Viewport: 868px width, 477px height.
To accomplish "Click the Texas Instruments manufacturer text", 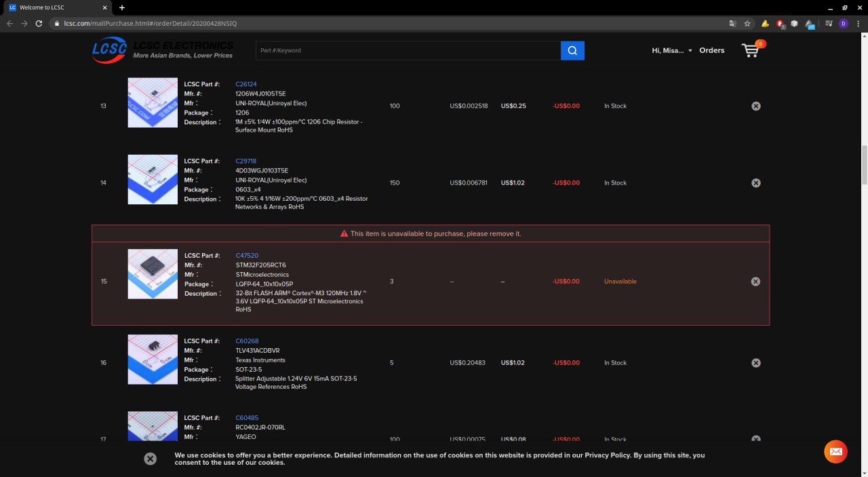I will click(x=260, y=360).
